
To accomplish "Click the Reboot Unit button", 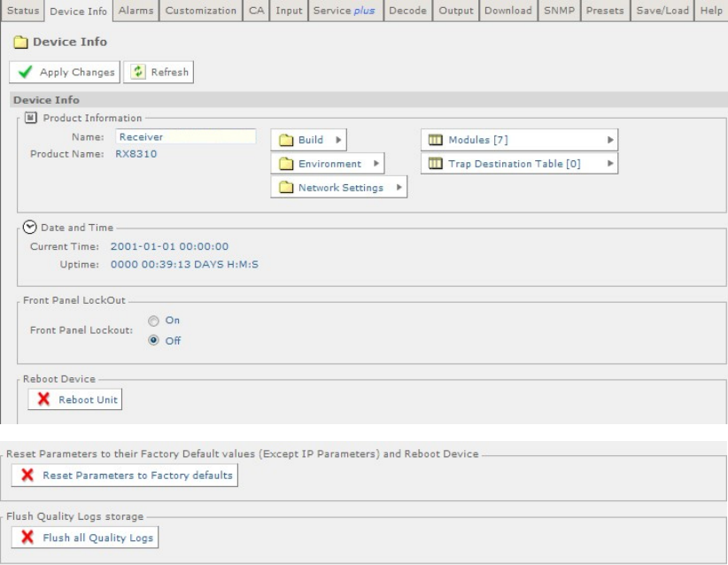I will (75, 399).
